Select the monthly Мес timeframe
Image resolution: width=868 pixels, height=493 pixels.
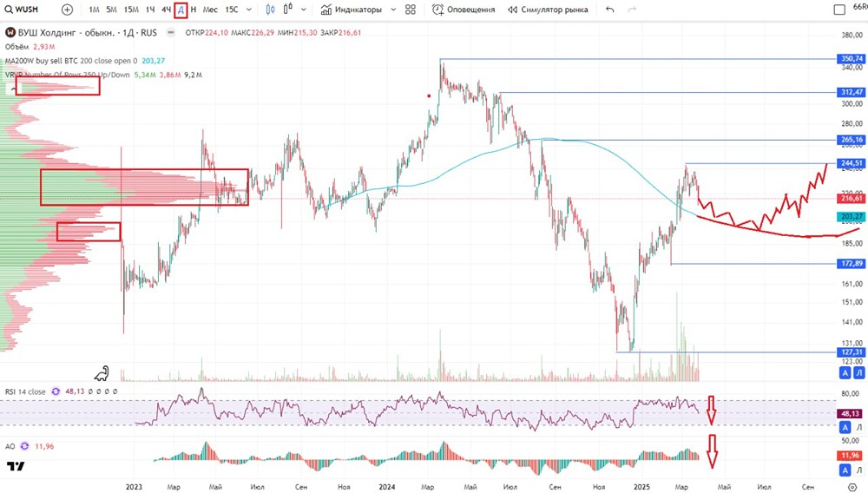point(210,10)
